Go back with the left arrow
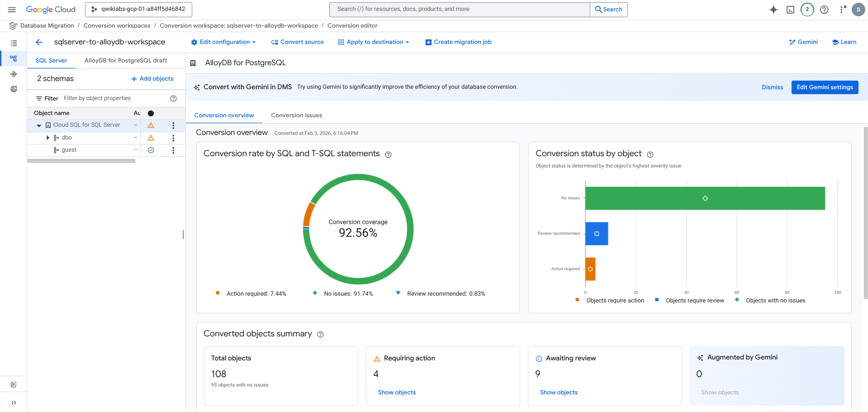The width and height of the screenshot is (868, 412). 39,42
